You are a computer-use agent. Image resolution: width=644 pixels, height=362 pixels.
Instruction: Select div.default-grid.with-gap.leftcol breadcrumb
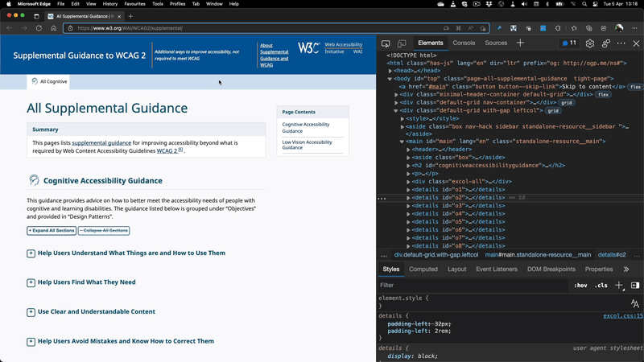click(x=436, y=255)
